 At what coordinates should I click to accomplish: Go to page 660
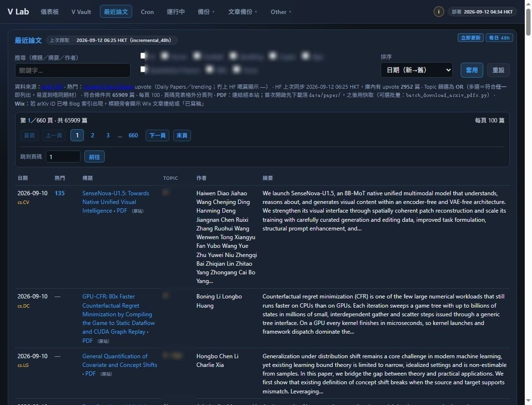133,135
